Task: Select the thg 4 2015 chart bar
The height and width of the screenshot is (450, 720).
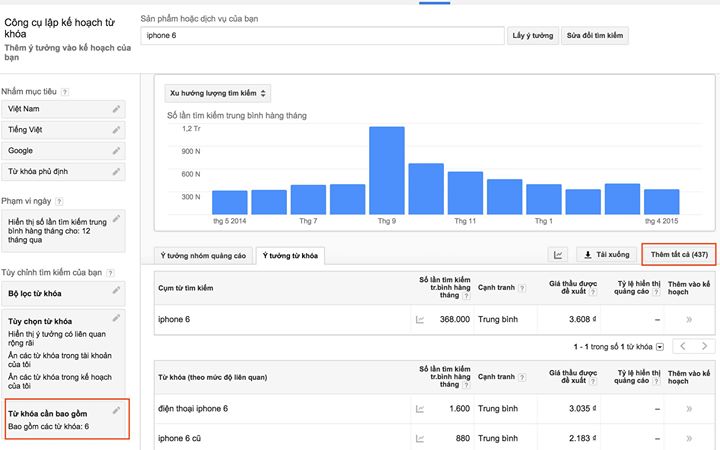Action: coord(662,202)
